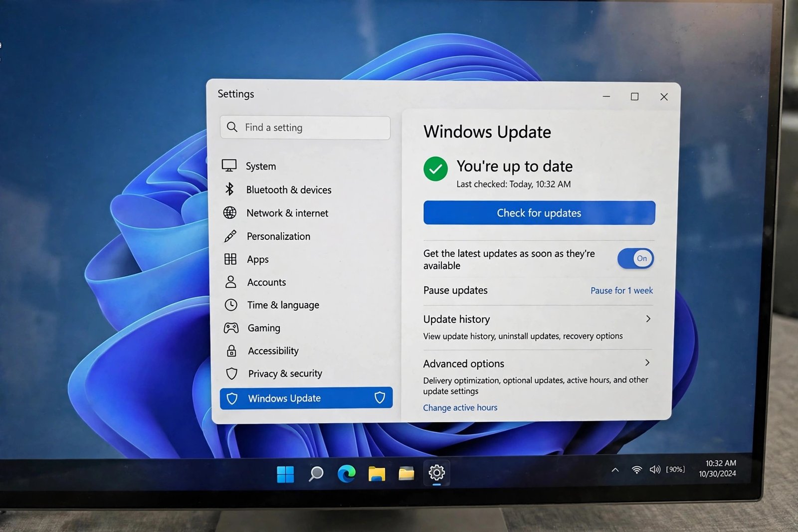Click the Apps grid icon in sidebar
Screen dimensions: 798x532
pos(230,259)
